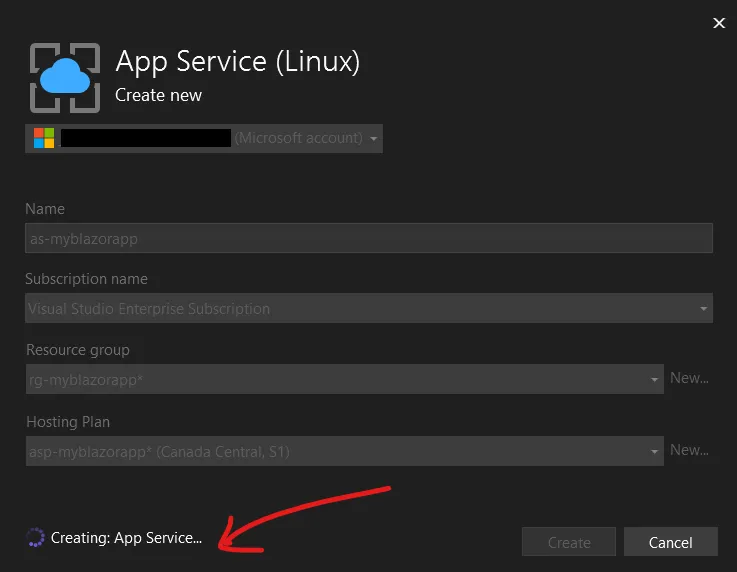The image size is (737, 572).
Task: Click the 'Name' field label
Action: pos(45,209)
